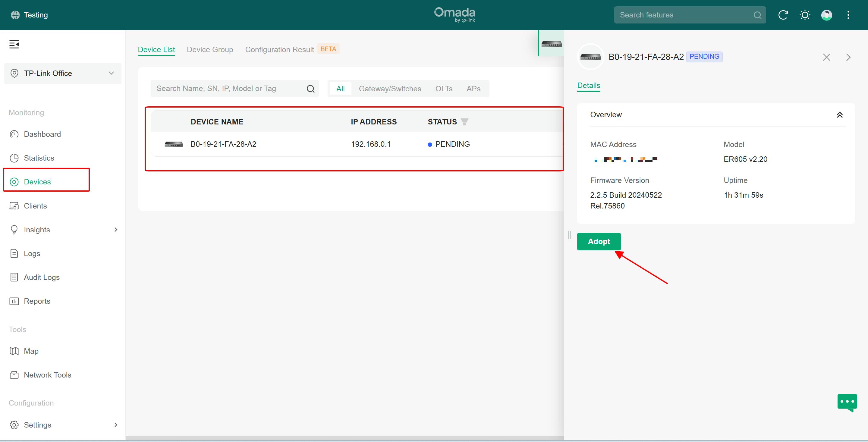868x442 pixels.
Task: Open the three-dot more options menu
Action: (848, 15)
